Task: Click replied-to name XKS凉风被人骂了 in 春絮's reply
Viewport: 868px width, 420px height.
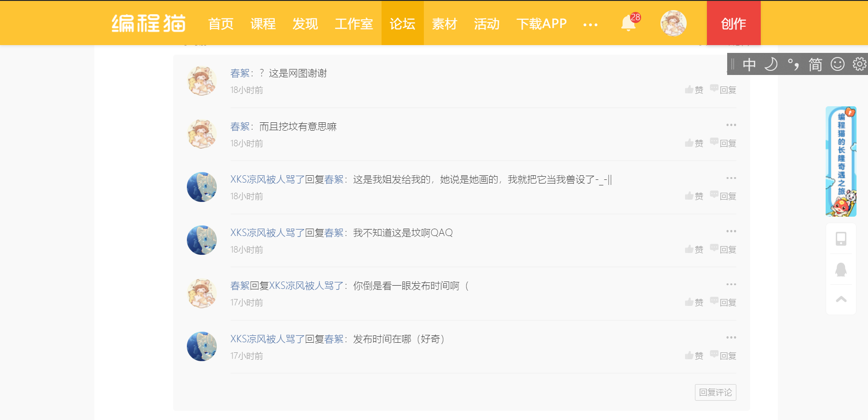Action: coord(306,286)
